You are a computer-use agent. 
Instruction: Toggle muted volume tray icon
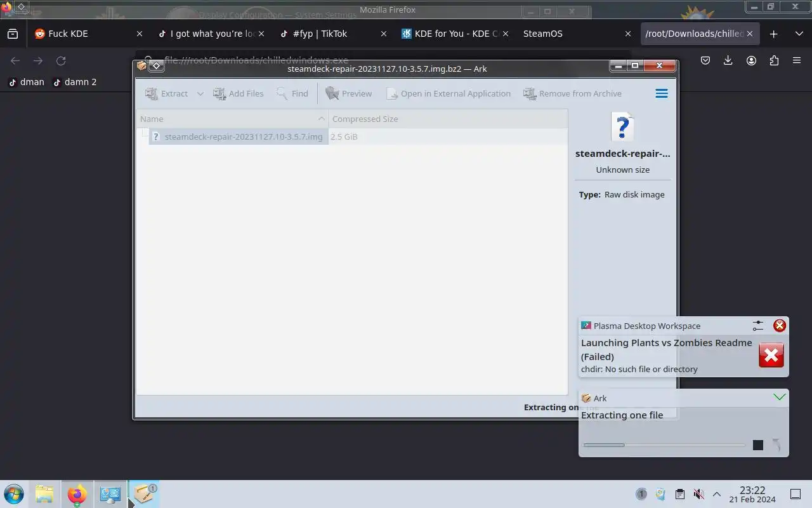click(698, 494)
